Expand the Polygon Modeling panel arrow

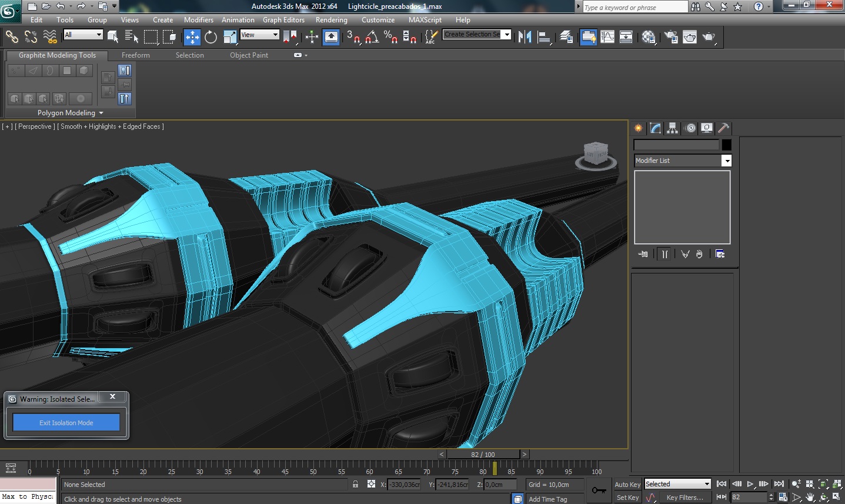pos(101,113)
